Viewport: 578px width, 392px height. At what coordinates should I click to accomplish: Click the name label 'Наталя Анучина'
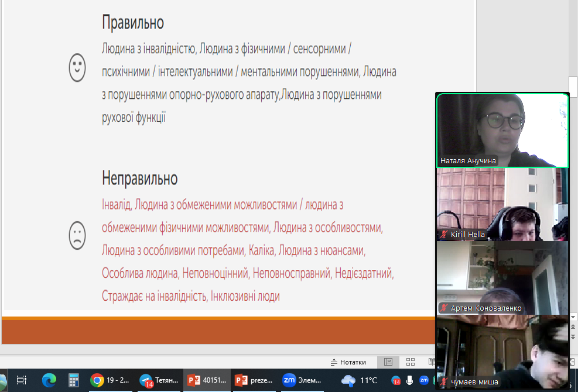(468, 161)
